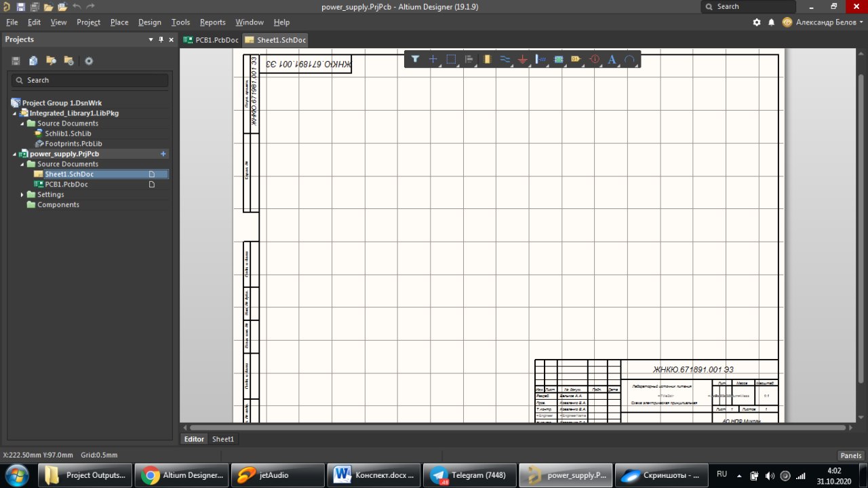
Task: Open the setup system preferences gear
Action: point(757,22)
